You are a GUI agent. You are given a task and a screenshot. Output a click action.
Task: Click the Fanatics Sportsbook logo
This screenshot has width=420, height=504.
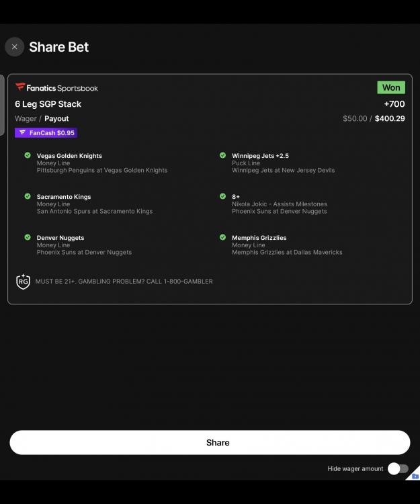tap(56, 88)
